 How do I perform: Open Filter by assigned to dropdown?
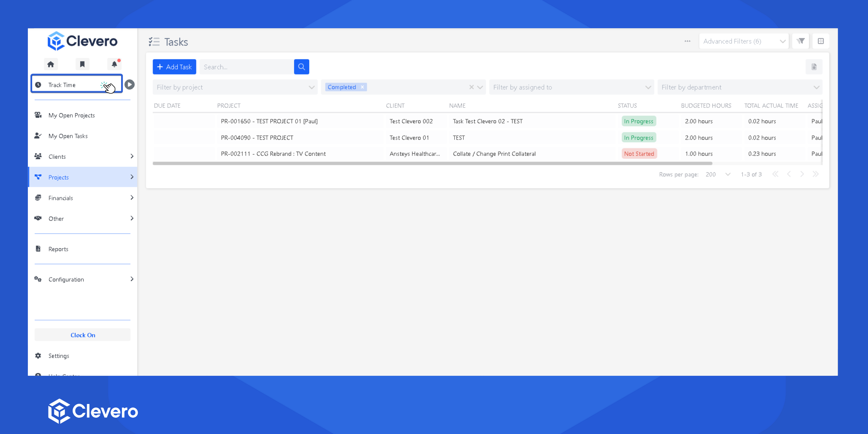coord(571,87)
